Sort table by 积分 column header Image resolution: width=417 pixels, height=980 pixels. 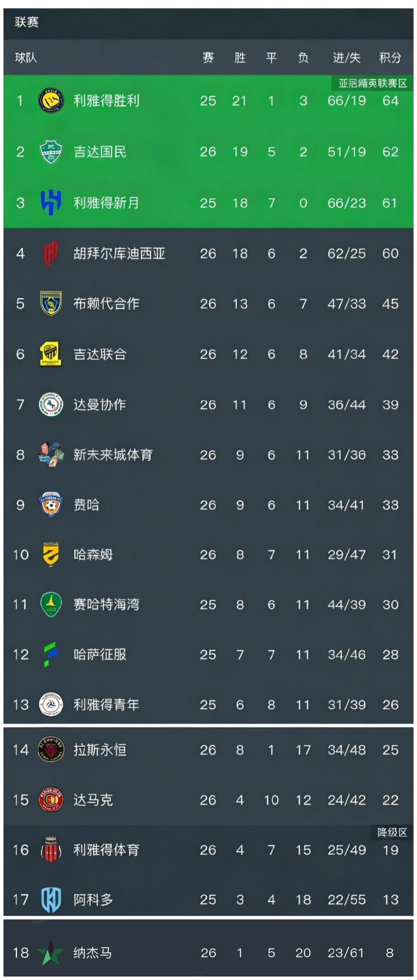click(390, 58)
